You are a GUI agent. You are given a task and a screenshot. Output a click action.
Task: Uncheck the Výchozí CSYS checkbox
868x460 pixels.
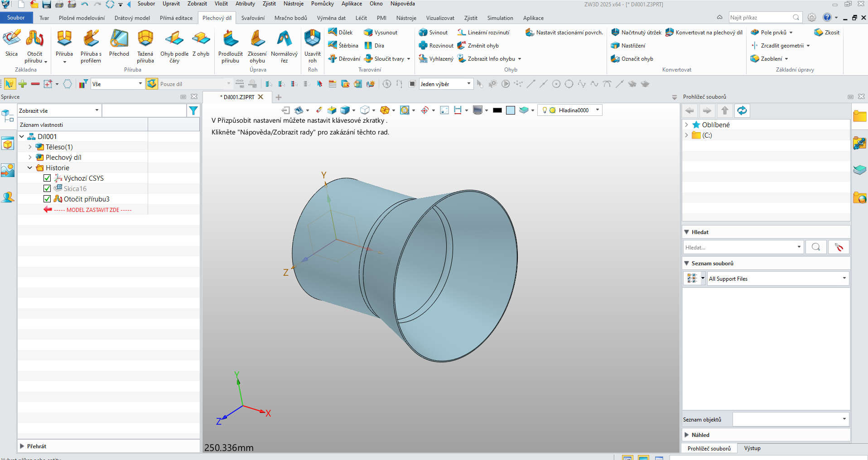[x=47, y=178]
